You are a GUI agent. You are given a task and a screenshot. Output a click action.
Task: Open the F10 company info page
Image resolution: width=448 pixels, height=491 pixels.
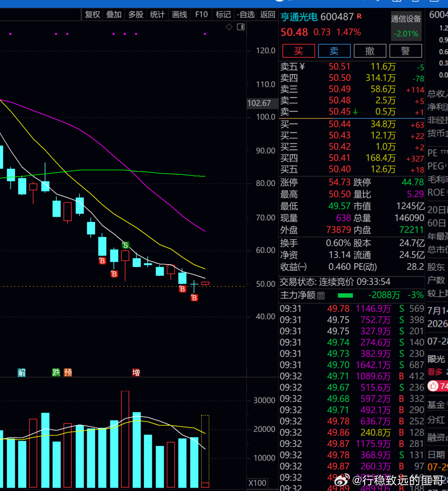pos(201,15)
